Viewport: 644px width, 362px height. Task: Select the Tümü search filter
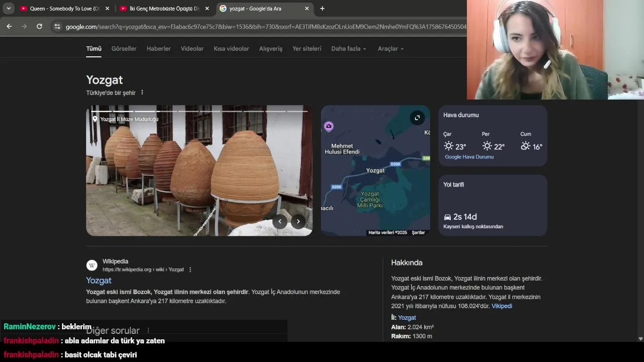[94, 49]
